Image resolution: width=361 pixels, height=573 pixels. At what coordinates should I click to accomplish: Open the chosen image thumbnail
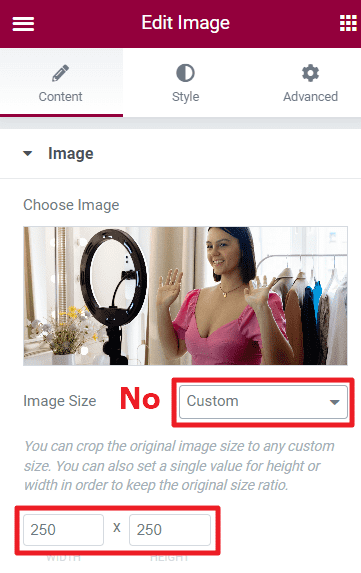(x=185, y=296)
